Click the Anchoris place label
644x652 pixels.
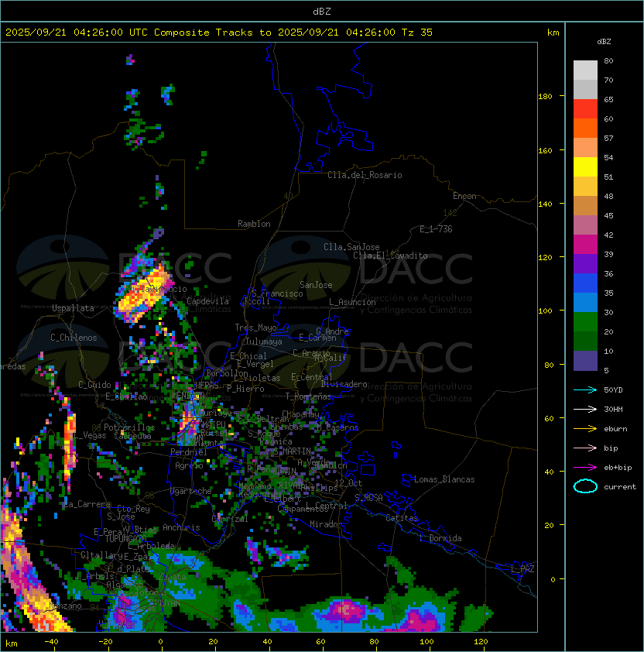[x=181, y=527]
